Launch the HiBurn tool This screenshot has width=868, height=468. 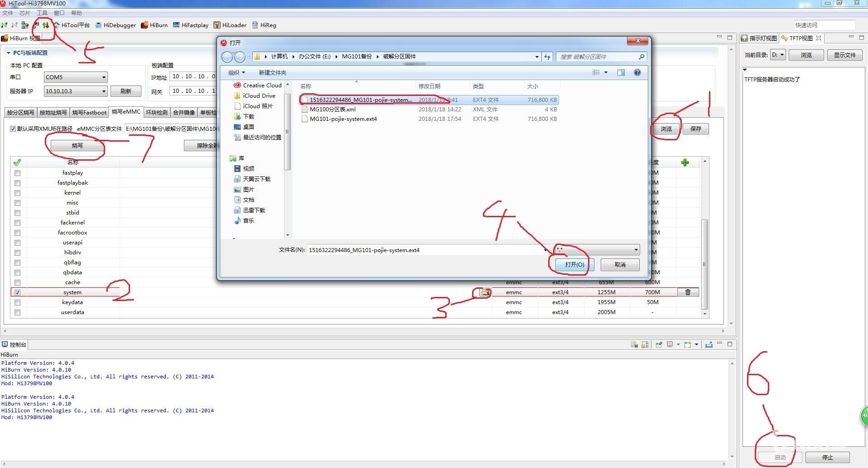(154, 25)
